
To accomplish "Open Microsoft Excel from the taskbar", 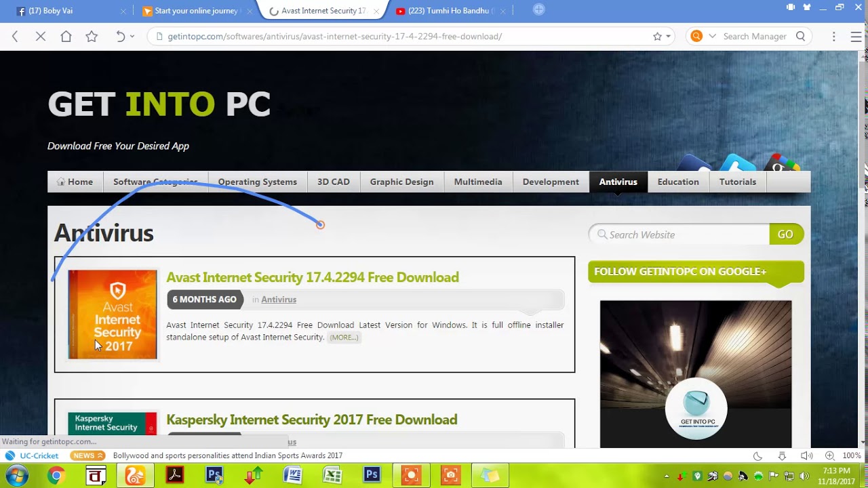I will [x=332, y=476].
